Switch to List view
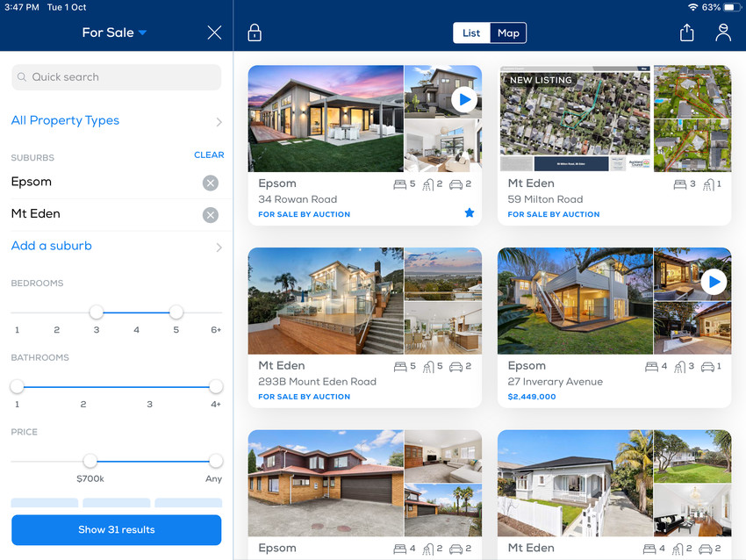The width and height of the screenshot is (746, 560). coord(471,33)
